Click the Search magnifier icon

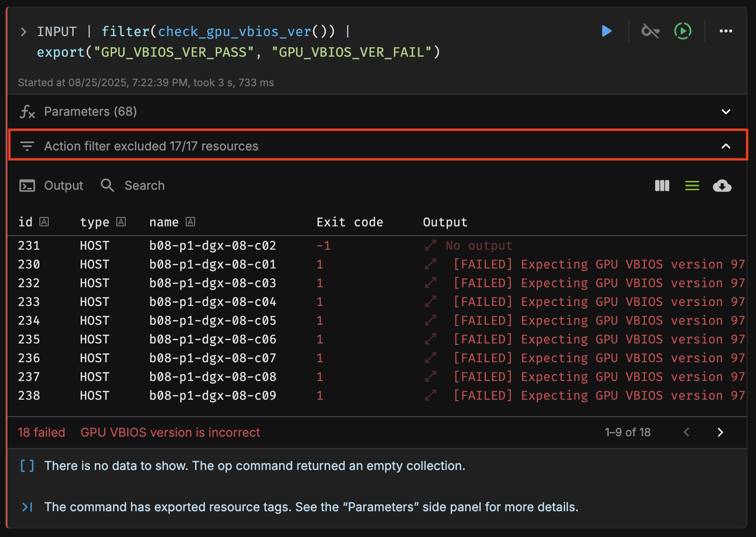(107, 186)
